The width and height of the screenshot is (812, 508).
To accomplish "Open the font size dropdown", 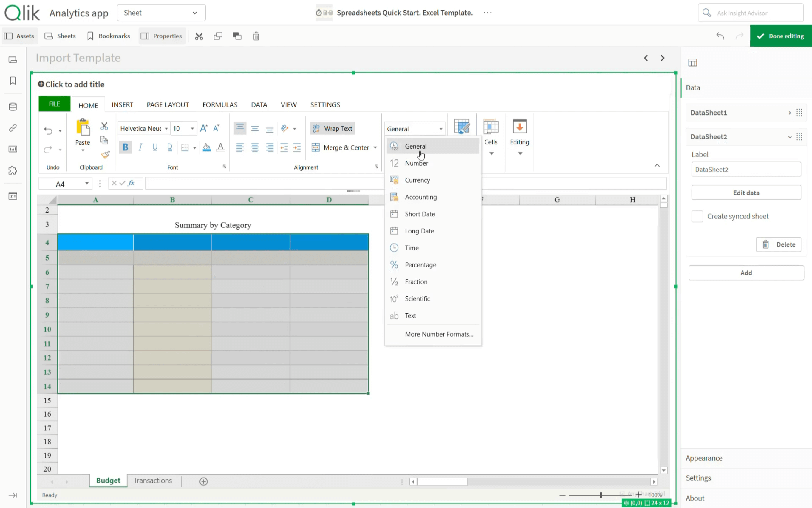I will click(192, 128).
